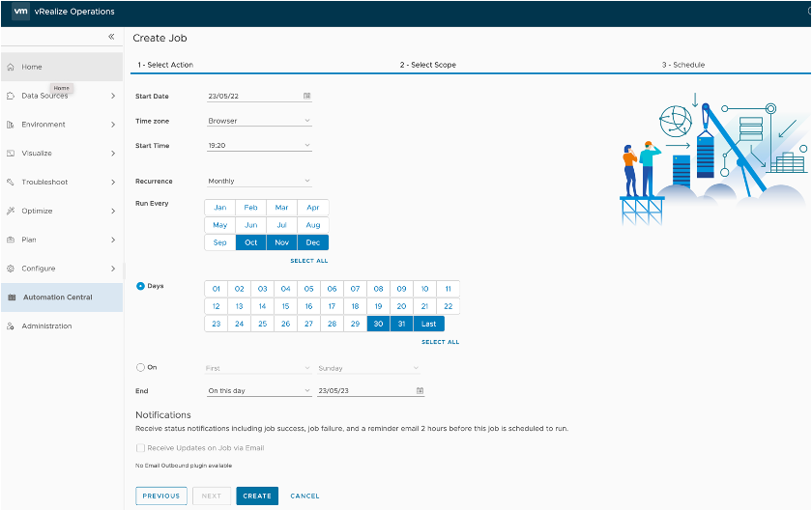Click SELECT ALL under days

click(x=440, y=342)
